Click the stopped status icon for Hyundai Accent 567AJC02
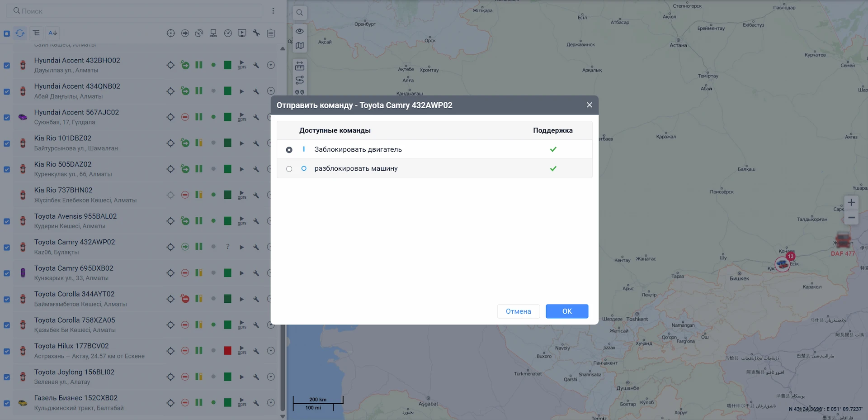The width and height of the screenshot is (868, 420). [185, 117]
